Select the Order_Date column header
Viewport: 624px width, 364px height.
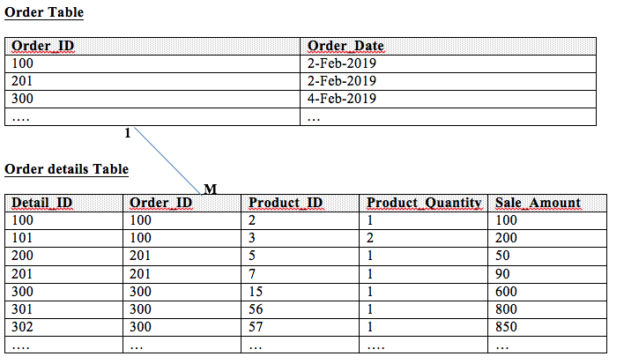tap(345, 46)
